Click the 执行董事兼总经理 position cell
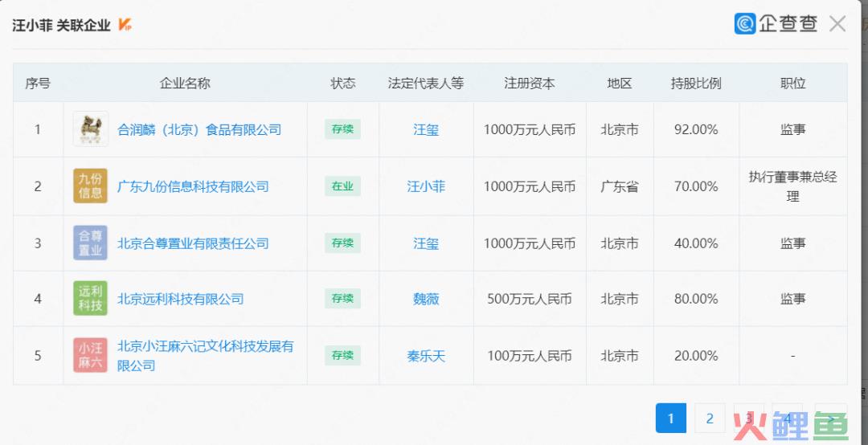This screenshot has height=445, width=868. [x=792, y=186]
